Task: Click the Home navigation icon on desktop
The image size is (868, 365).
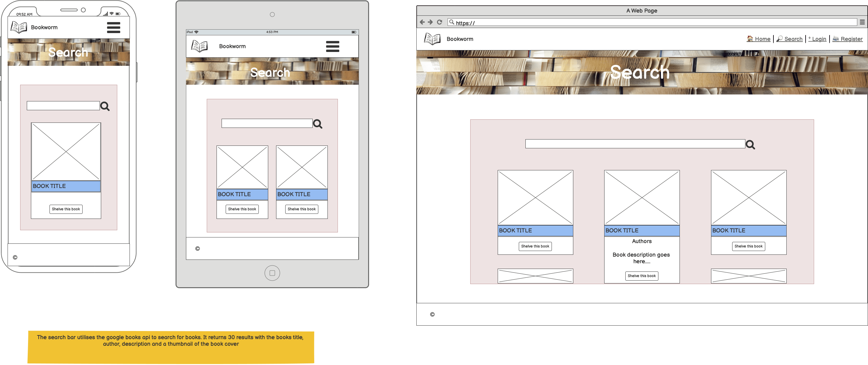Action: coord(749,39)
